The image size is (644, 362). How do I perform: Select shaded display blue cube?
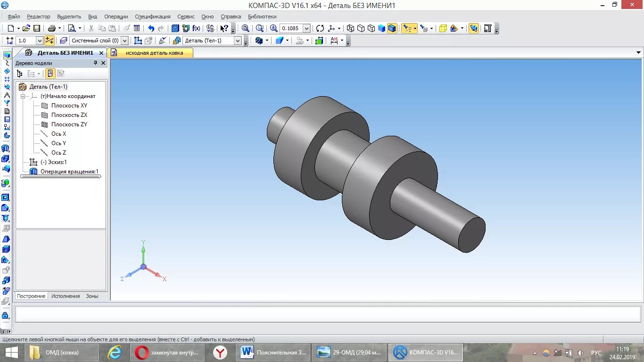click(x=382, y=28)
